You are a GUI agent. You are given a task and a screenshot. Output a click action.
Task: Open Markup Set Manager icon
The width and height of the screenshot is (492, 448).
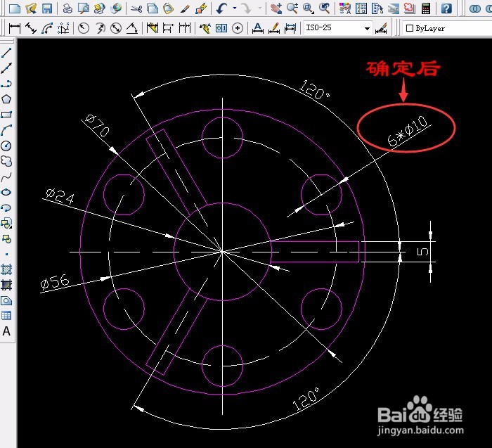pos(410,8)
